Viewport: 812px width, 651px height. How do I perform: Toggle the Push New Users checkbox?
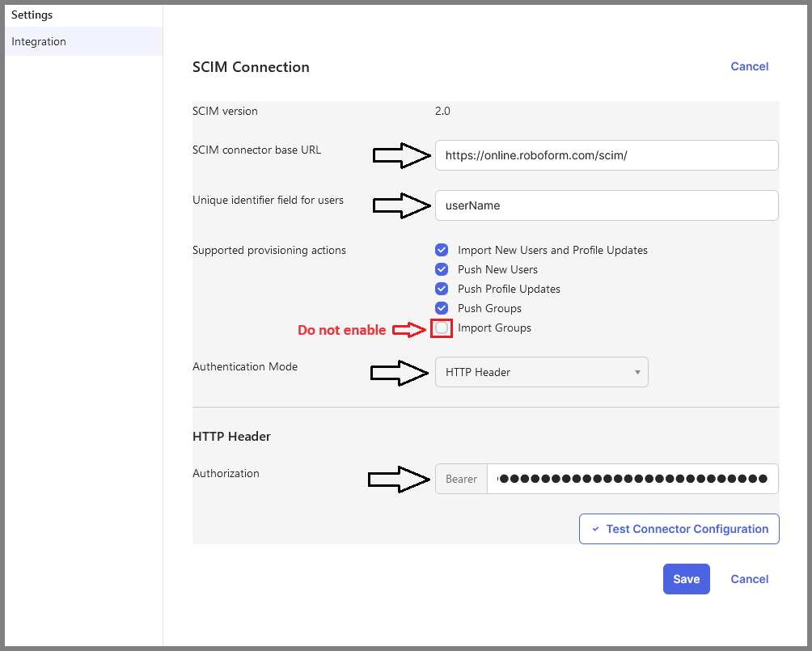point(442,269)
